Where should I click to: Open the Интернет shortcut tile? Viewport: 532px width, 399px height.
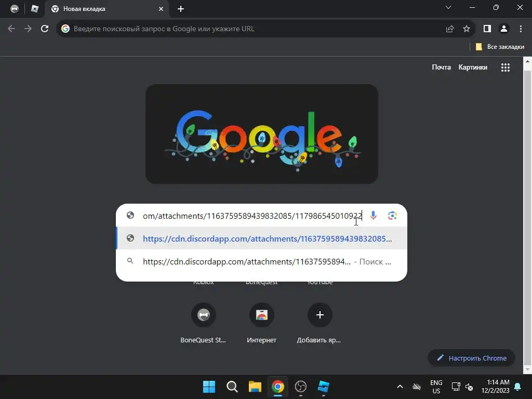tap(262, 323)
